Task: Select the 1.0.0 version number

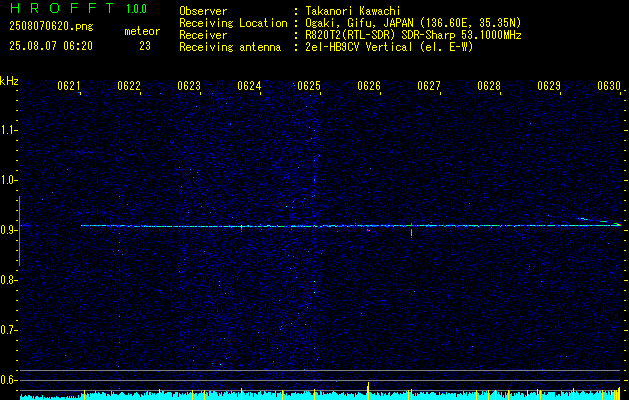Action: tap(136, 9)
